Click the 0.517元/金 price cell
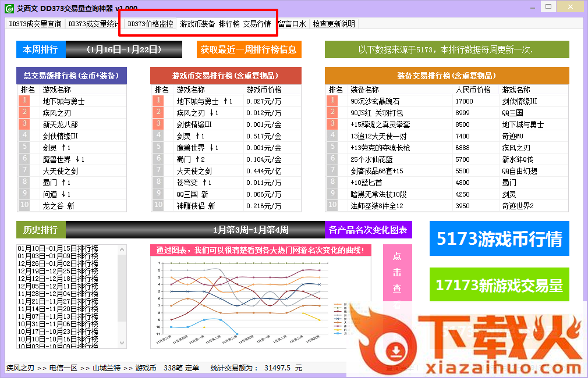Screen dimensions: 588x378 click(x=264, y=136)
